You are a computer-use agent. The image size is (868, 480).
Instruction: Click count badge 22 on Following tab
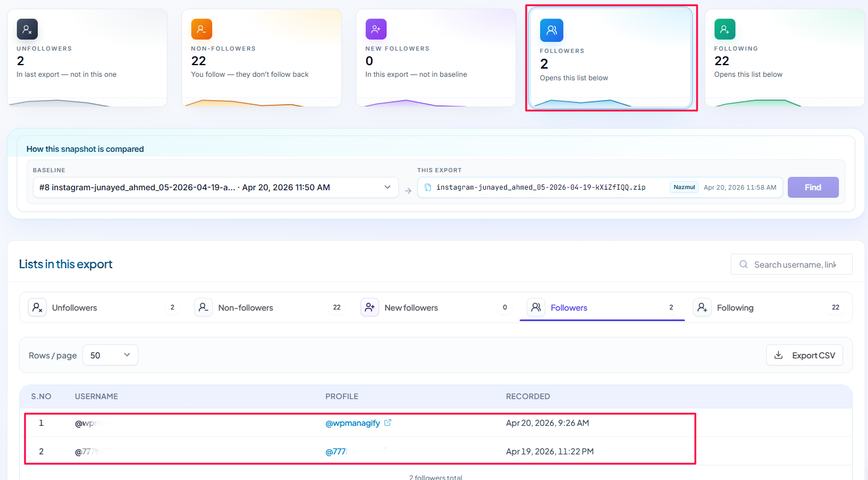tap(835, 307)
